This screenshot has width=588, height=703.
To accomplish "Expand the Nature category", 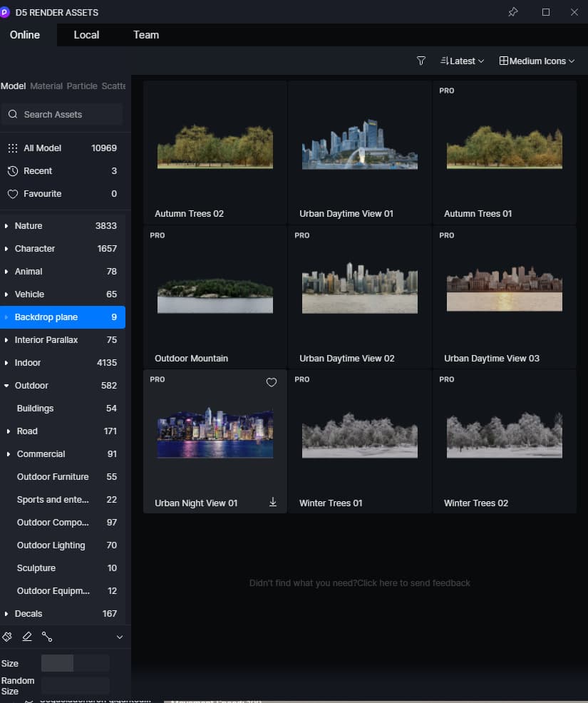I will [7, 226].
